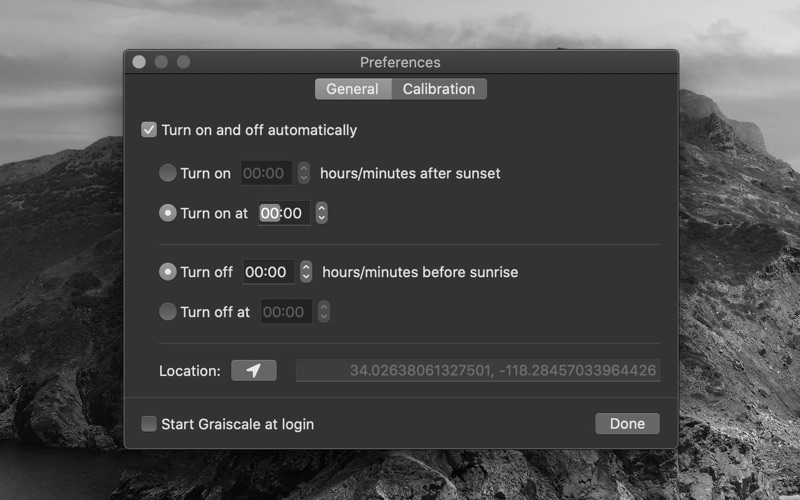Click stepper beside Turn off at time
The width and height of the screenshot is (800, 500).
pyautogui.click(x=323, y=312)
